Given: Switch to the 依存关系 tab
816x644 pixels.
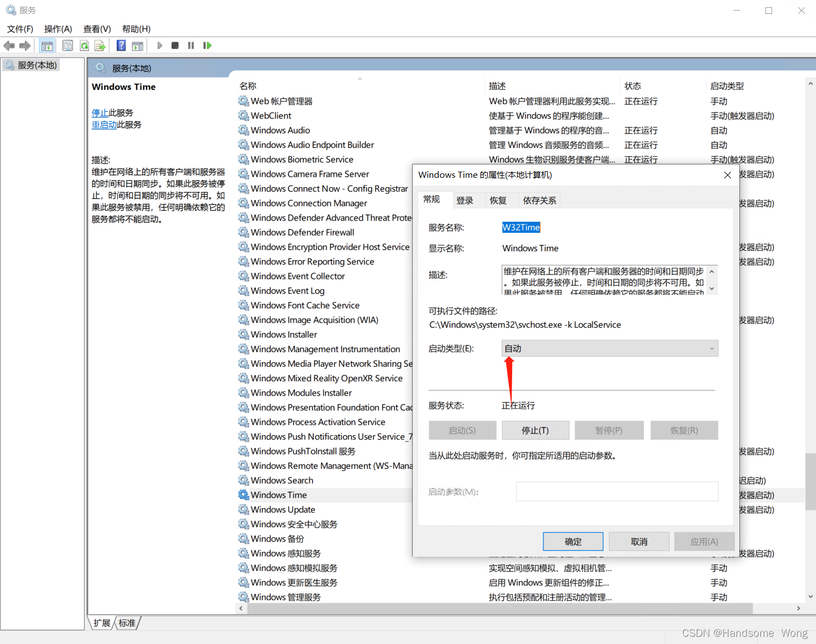Looking at the screenshot, I should (x=539, y=201).
